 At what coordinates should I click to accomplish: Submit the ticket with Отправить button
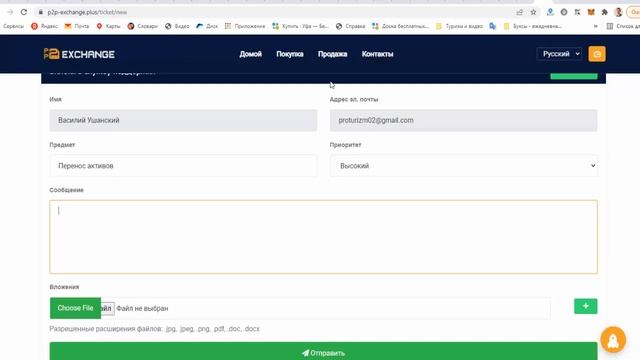pos(323,352)
